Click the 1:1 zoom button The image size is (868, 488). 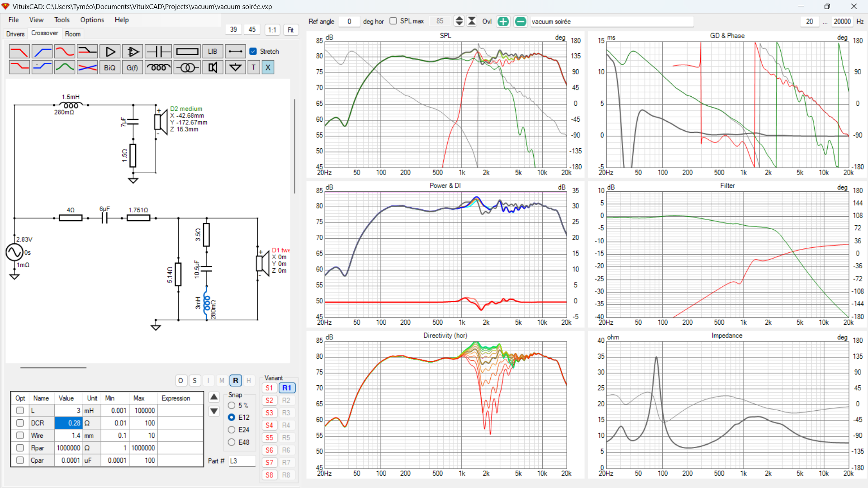tap(272, 30)
